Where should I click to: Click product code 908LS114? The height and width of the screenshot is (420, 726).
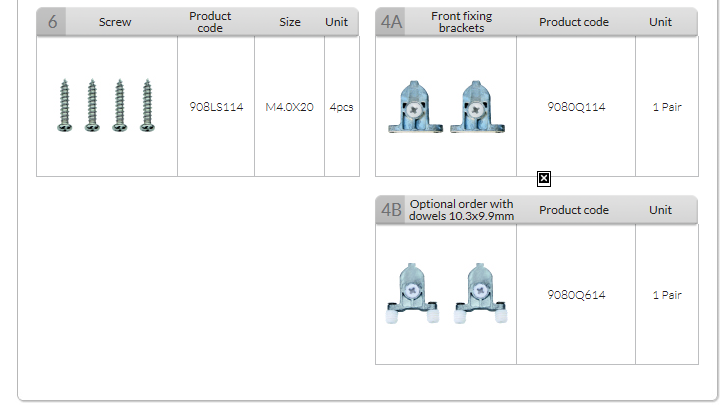(216, 107)
